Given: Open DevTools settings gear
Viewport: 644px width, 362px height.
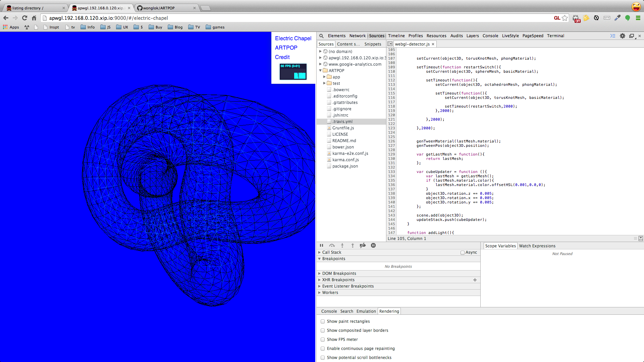Looking at the screenshot, I should 623,36.
